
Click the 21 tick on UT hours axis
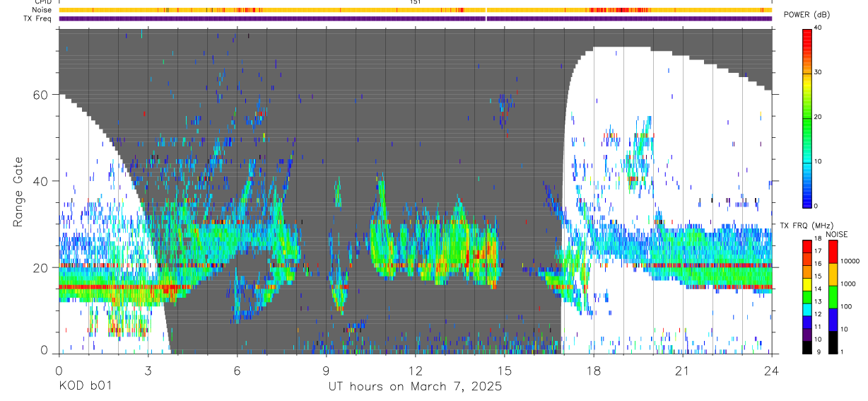tap(683, 371)
